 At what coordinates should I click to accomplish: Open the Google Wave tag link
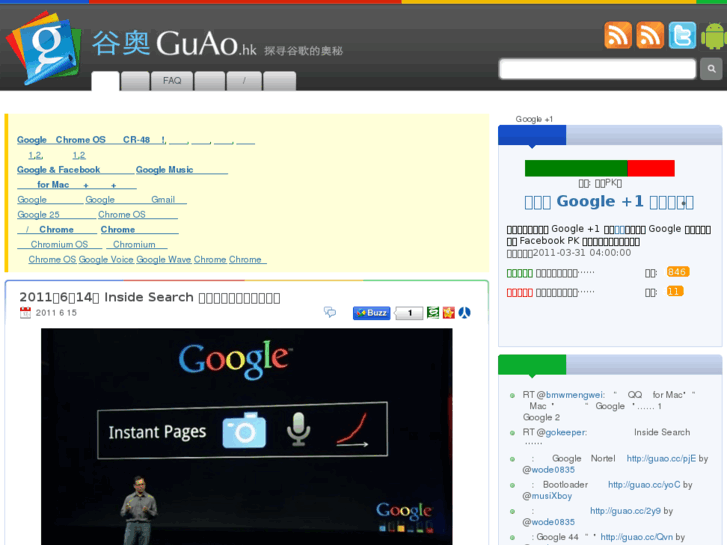click(164, 259)
